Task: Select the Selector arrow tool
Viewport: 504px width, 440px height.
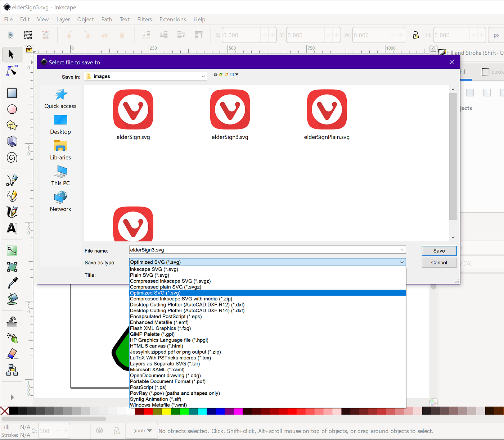Action: click(x=12, y=54)
